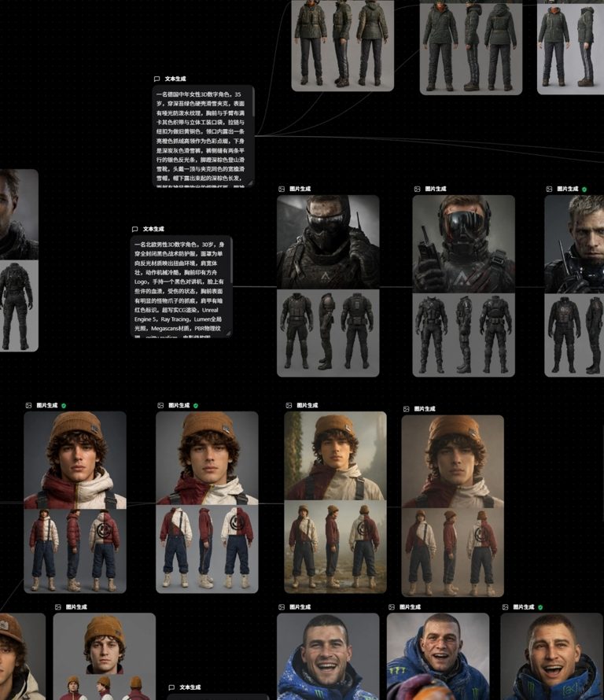Image resolution: width=604 pixels, height=700 pixels.
Task: Open the goggles soldier holding walkie-talkie image
Action: (x=464, y=286)
